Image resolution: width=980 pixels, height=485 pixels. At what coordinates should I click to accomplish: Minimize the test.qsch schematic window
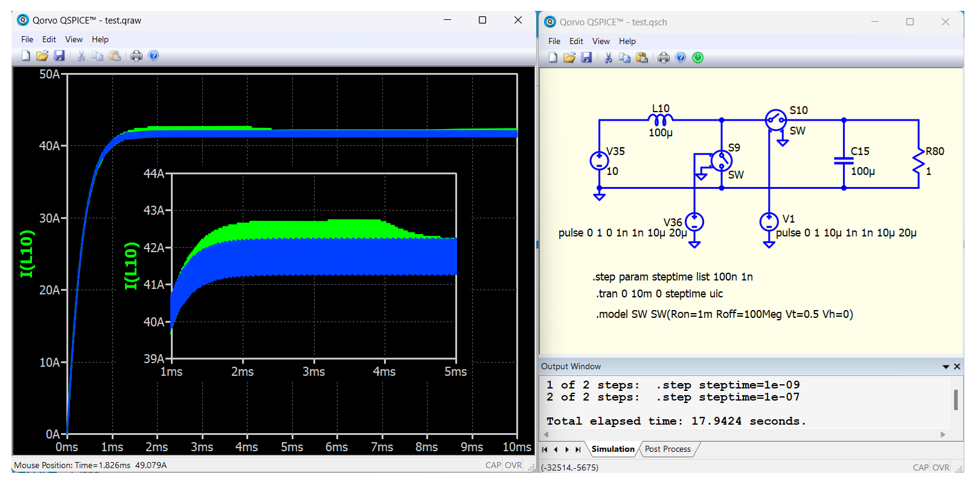(x=875, y=22)
